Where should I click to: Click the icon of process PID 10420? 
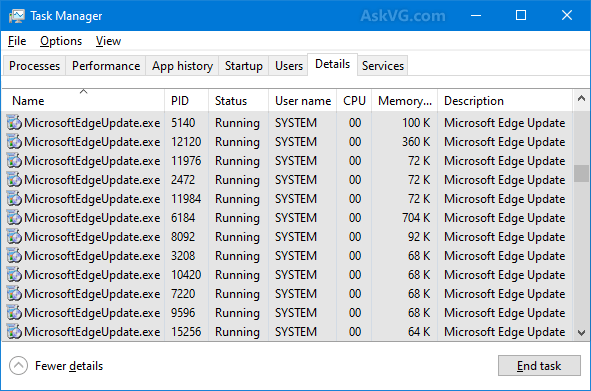tap(14, 274)
